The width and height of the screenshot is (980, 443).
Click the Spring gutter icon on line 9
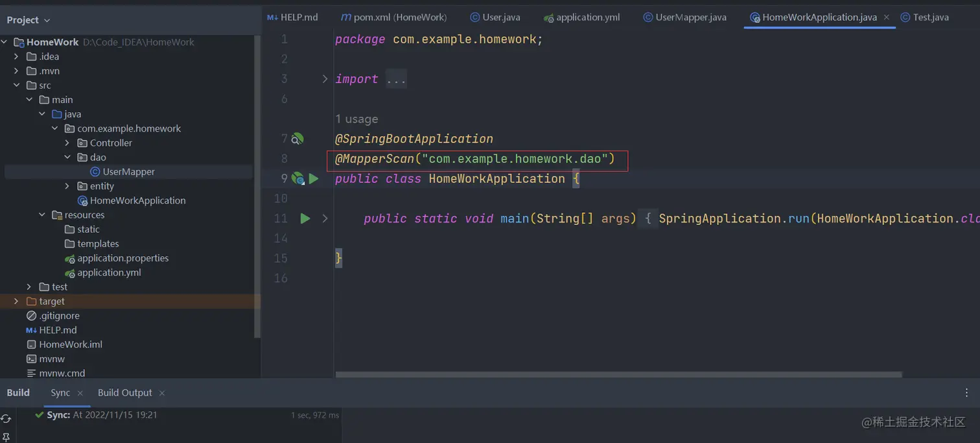[x=297, y=178]
